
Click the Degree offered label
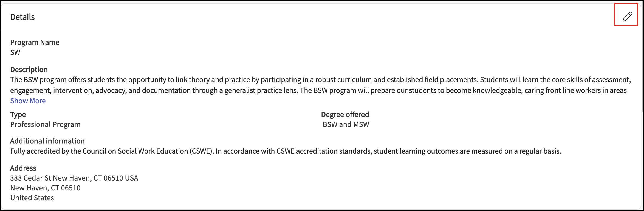345,115
